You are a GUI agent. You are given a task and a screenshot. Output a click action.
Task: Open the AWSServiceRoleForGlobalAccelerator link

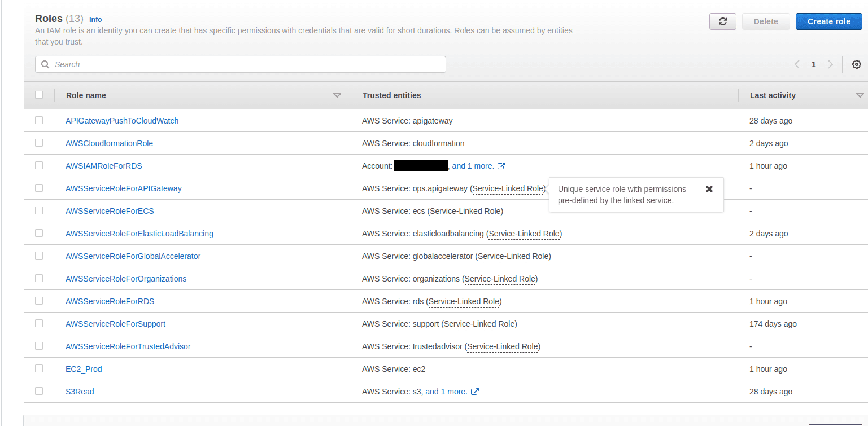tap(133, 256)
